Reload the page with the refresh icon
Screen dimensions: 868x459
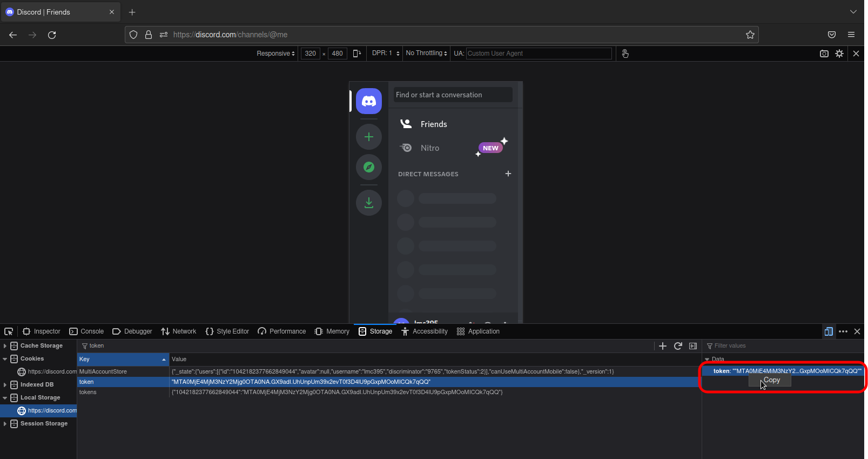coord(52,35)
